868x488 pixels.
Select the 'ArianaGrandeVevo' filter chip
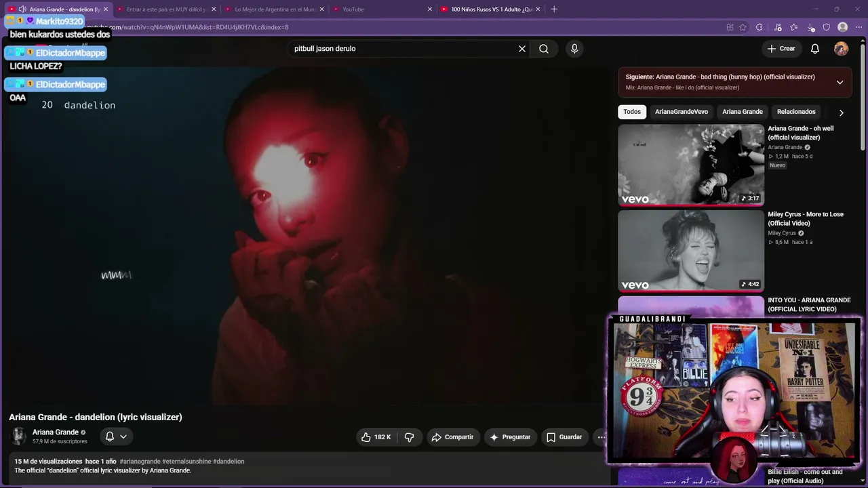click(682, 112)
